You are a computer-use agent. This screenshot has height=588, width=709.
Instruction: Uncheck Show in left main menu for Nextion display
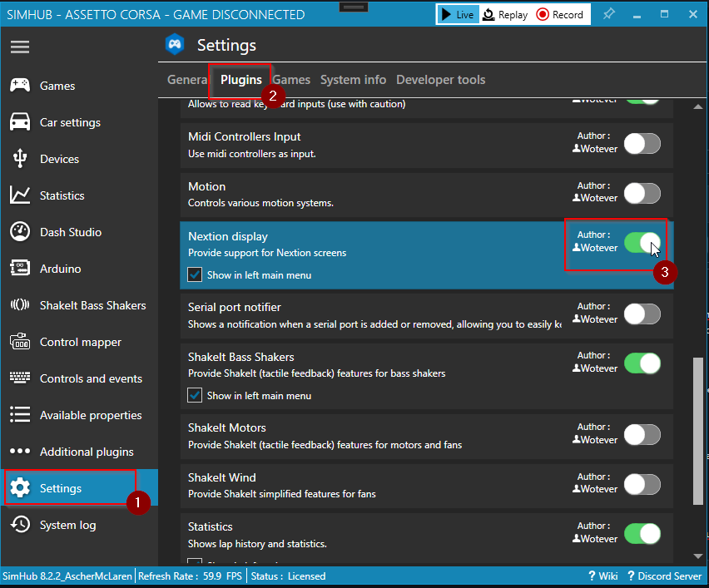pyautogui.click(x=194, y=274)
